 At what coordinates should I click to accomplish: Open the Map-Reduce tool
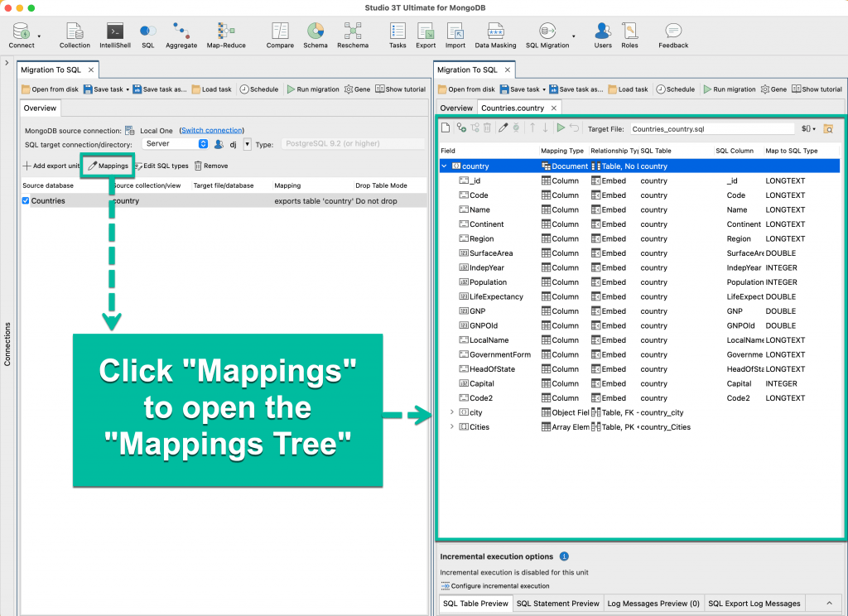226,35
